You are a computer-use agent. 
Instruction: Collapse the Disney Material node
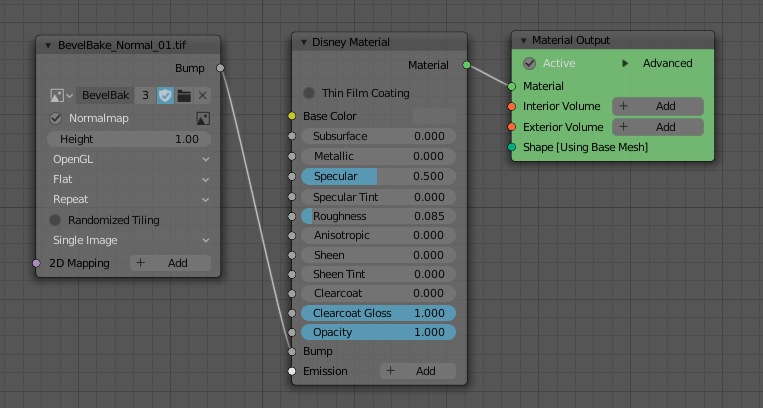[x=304, y=42]
